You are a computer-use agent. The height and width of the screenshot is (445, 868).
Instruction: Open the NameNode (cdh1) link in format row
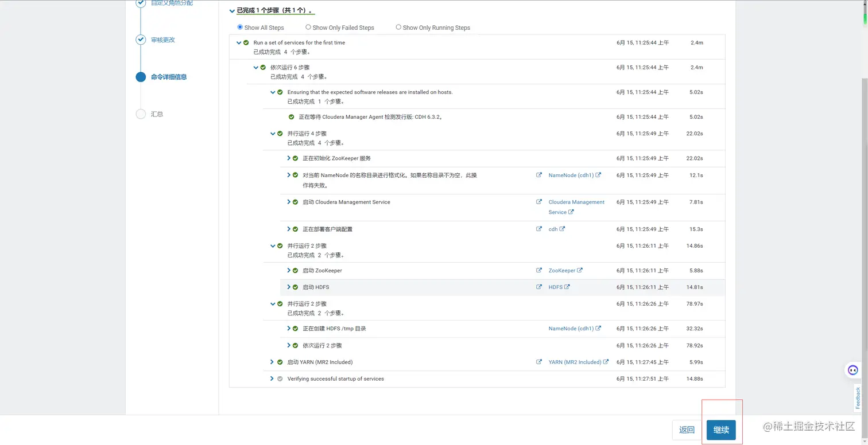571,175
